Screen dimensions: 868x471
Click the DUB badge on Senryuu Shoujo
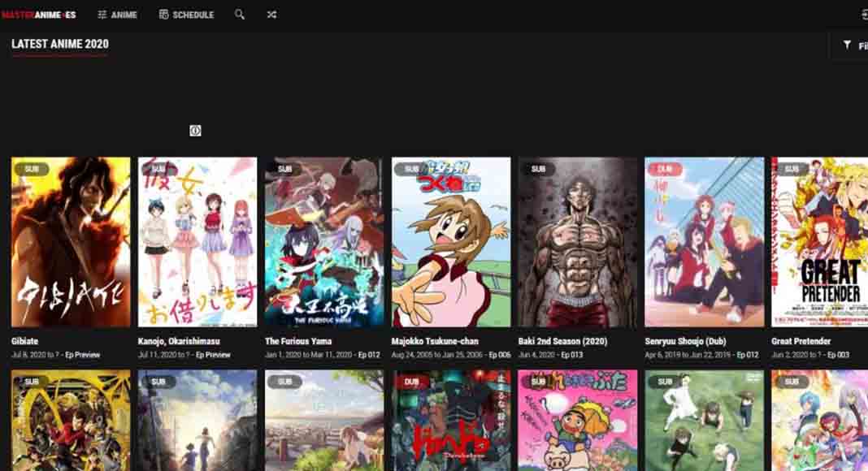coord(666,169)
